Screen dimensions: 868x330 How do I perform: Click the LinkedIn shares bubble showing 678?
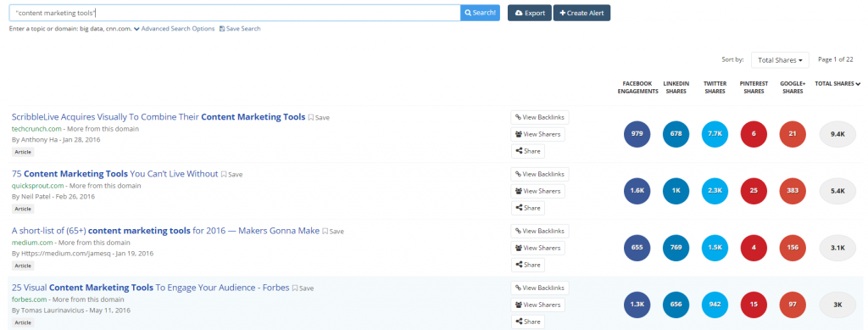[676, 134]
